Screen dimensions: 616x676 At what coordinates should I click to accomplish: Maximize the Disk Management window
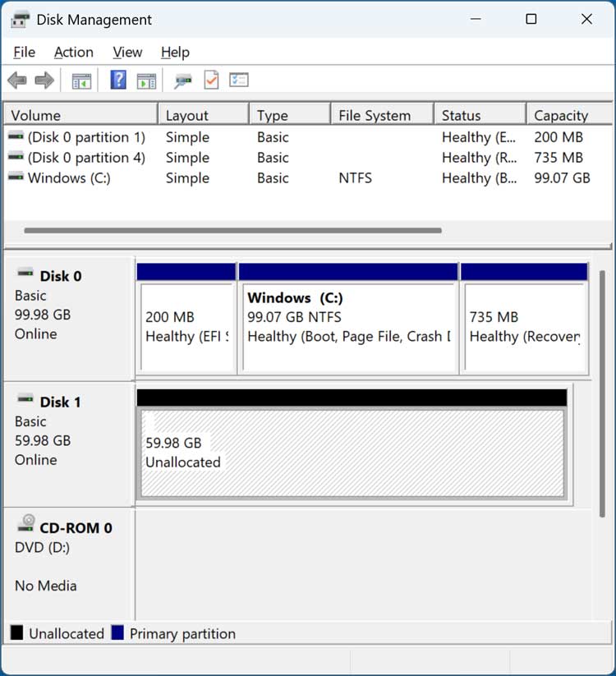531,19
